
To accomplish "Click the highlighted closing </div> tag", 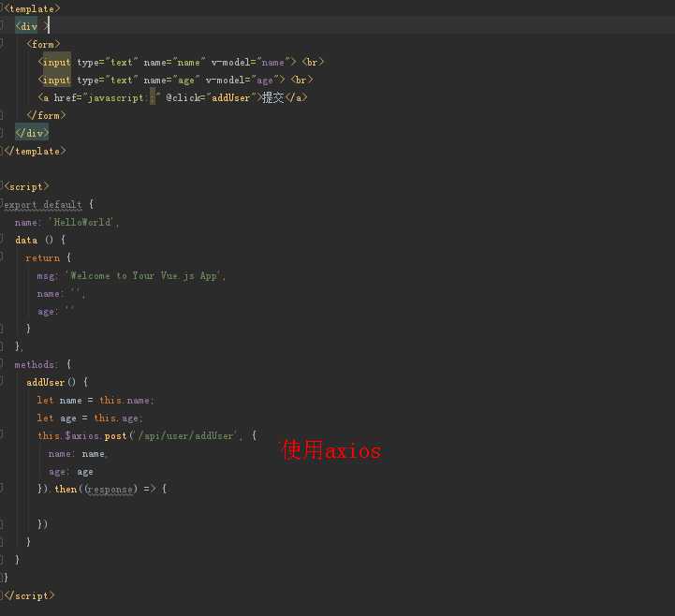I will click(32, 133).
